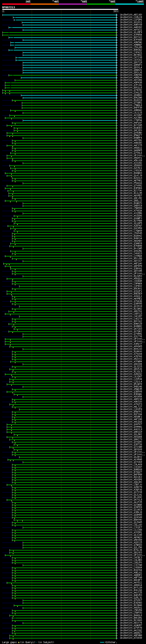Click the UniRef100_Q7XBR2 label

131,103
